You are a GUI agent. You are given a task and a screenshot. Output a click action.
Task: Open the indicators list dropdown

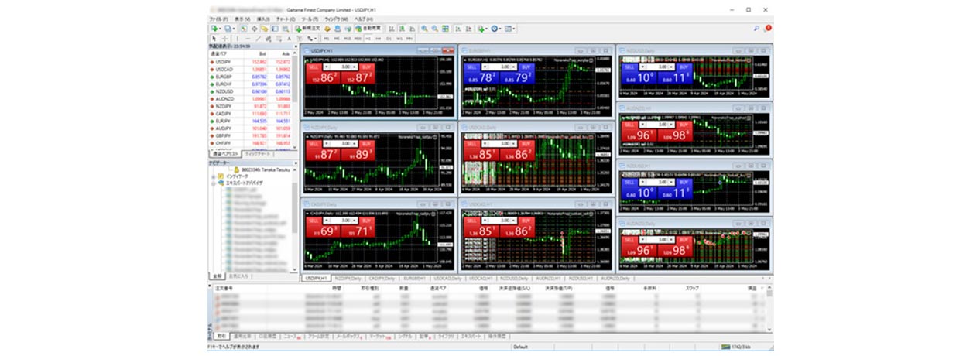click(483, 29)
